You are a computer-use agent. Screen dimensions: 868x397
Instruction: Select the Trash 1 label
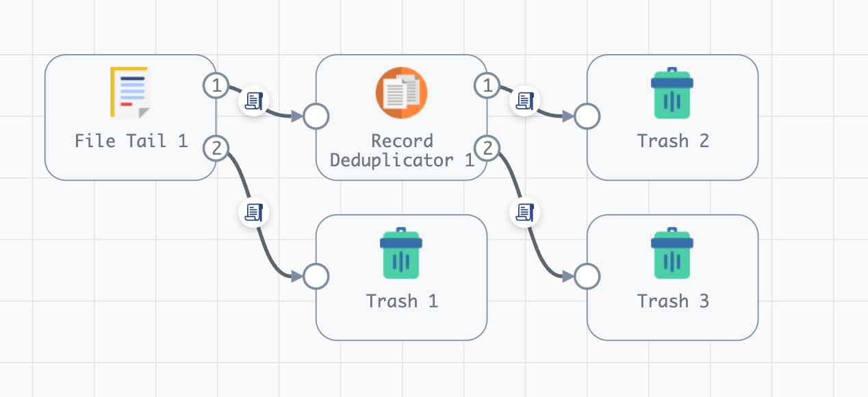click(402, 301)
